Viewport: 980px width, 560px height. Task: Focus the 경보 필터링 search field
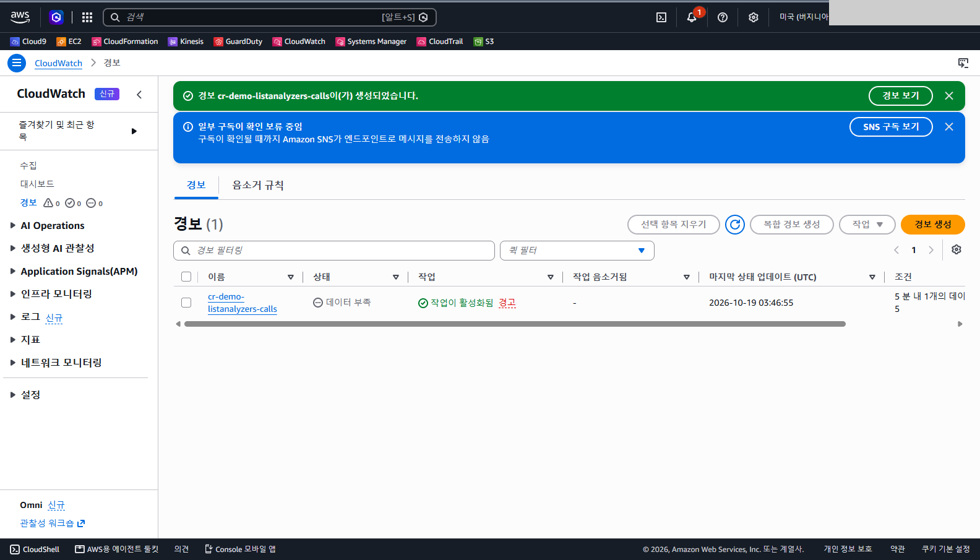coord(334,251)
